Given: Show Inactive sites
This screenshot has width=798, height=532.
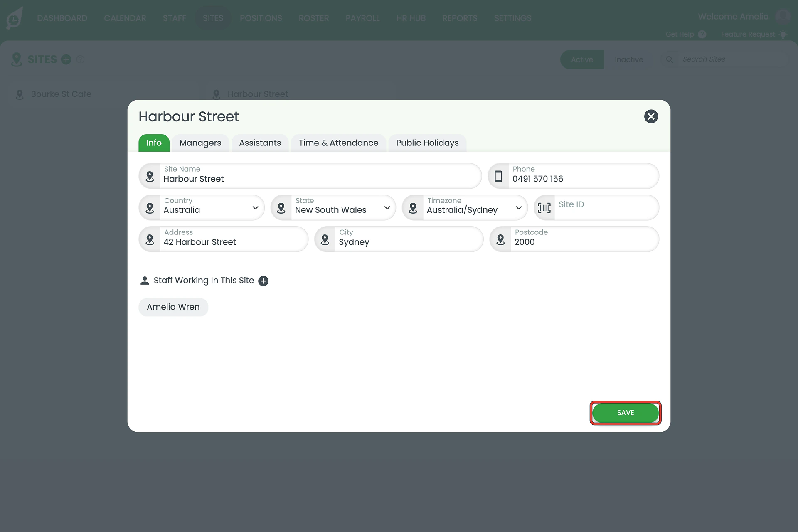Looking at the screenshot, I should pyautogui.click(x=629, y=59).
